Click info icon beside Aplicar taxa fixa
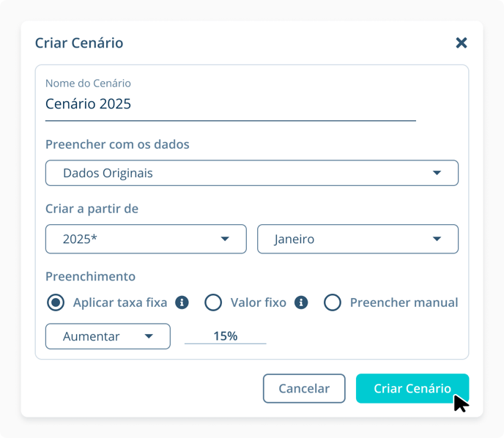The width and height of the screenshot is (504, 438). 182,302
